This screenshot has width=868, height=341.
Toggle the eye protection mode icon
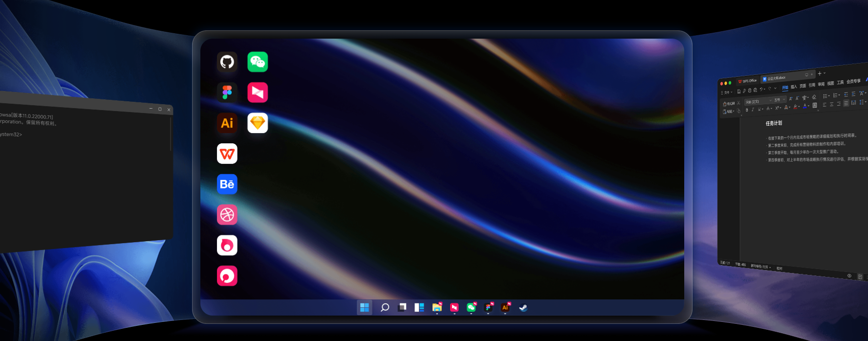pyautogui.click(x=849, y=276)
